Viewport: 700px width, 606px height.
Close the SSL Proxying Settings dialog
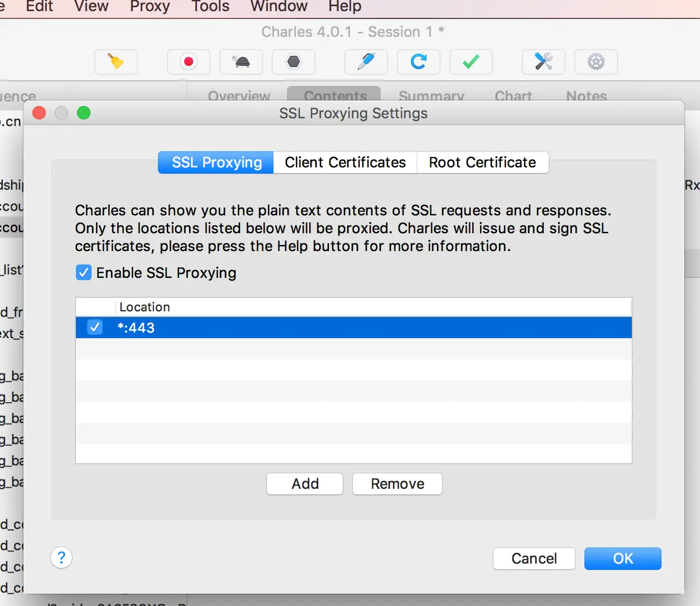[x=39, y=113]
